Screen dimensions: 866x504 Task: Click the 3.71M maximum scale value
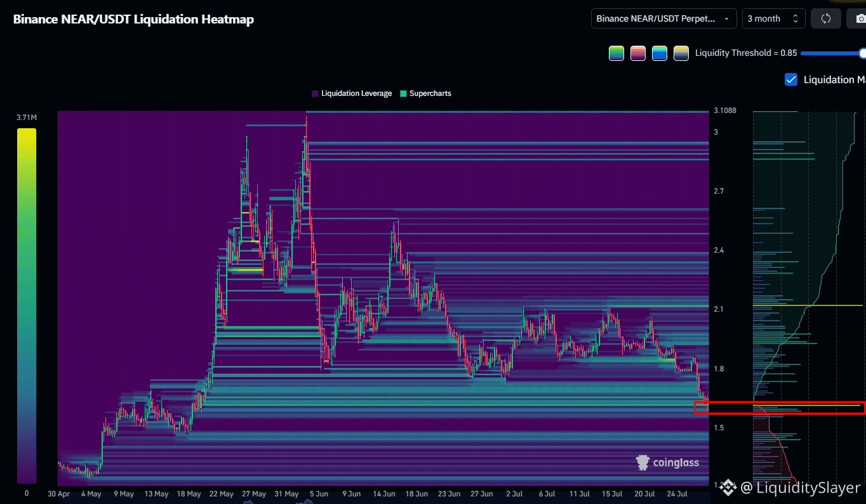pos(27,117)
